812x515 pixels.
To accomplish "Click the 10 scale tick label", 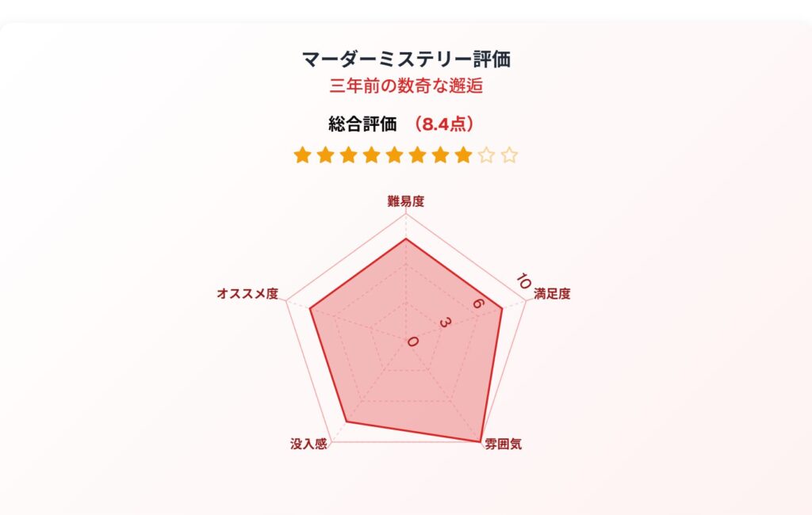I will tap(523, 281).
